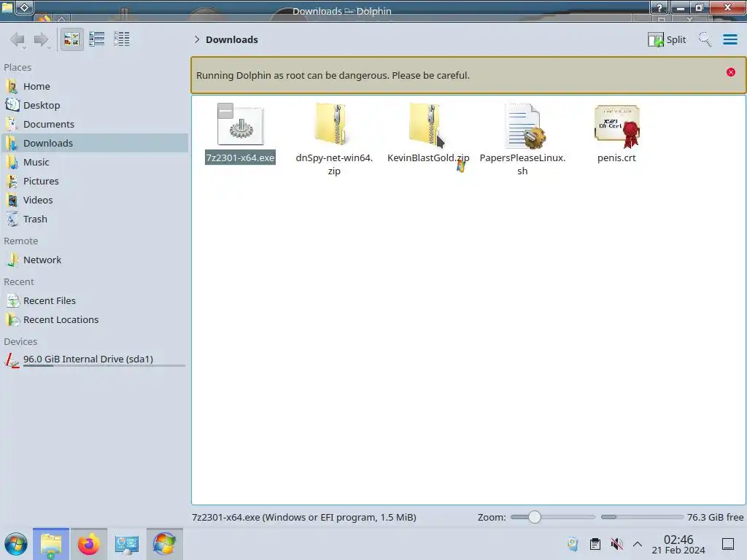The height and width of the screenshot is (560, 747).
Task: Click the Places section header
Action: pos(18,68)
